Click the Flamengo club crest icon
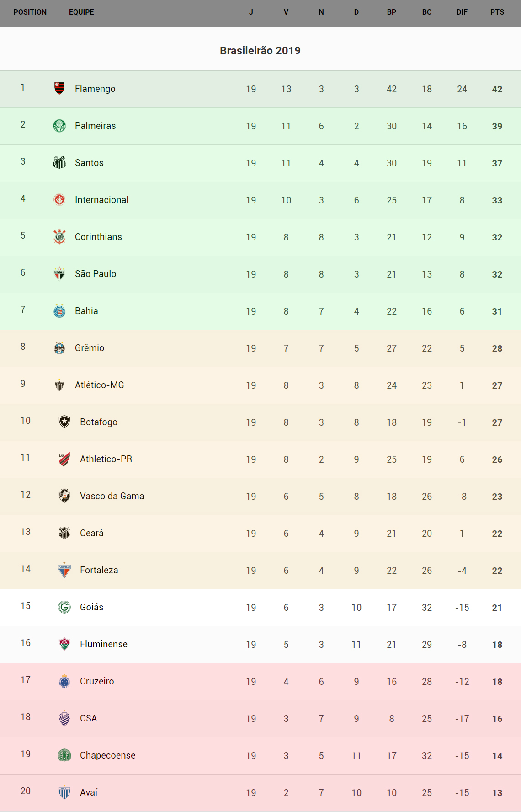Screen dimensions: 521x812 (x=59, y=88)
